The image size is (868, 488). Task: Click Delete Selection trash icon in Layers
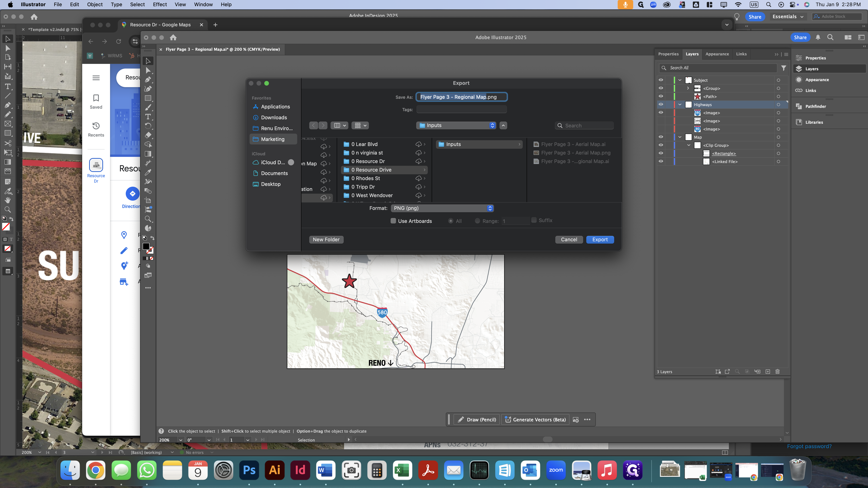[x=778, y=371]
